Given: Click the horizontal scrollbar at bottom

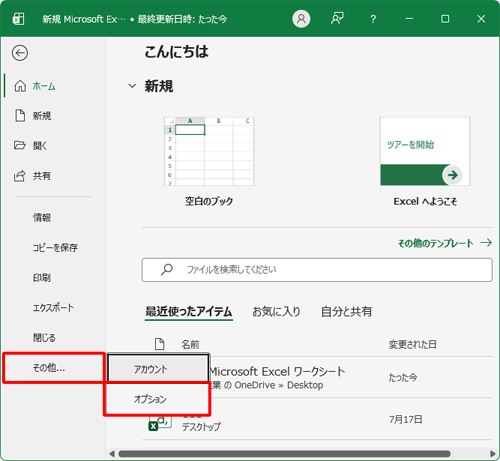Looking at the screenshot, I should tap(284, 454).
